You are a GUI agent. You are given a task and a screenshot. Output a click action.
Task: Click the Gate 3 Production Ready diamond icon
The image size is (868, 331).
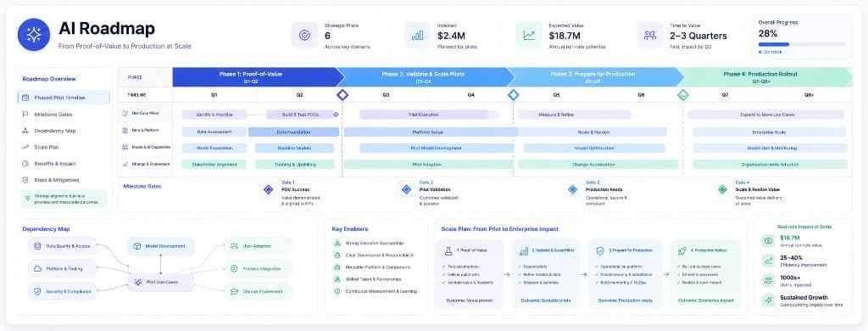coord(573,189)
